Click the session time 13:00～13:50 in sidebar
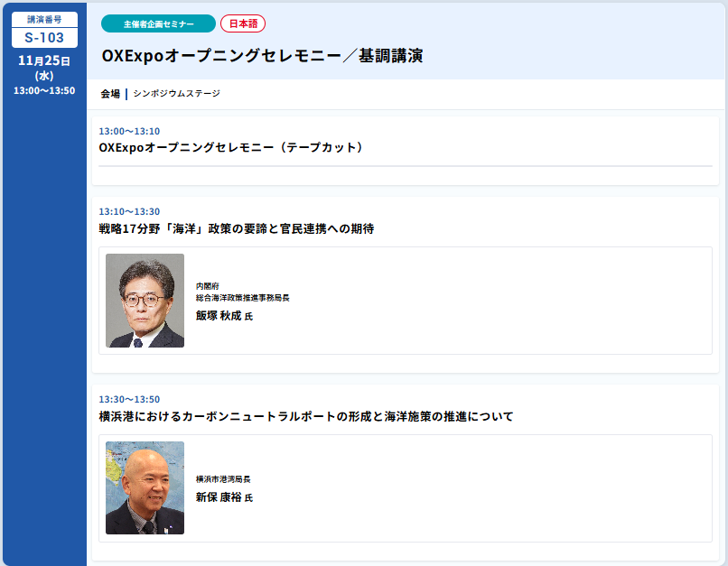The image size is (728, 566). coord(44,90)
